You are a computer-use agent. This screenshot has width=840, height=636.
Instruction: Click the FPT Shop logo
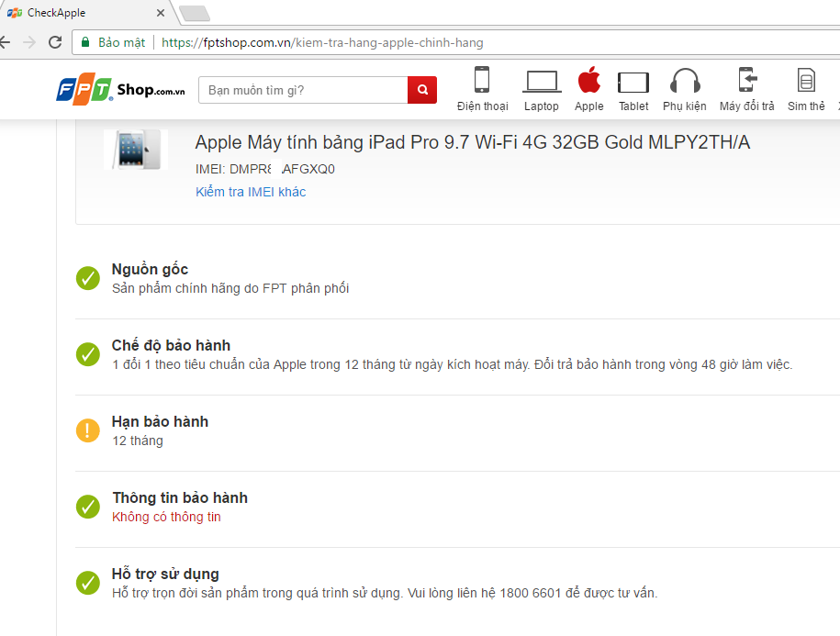120,89
